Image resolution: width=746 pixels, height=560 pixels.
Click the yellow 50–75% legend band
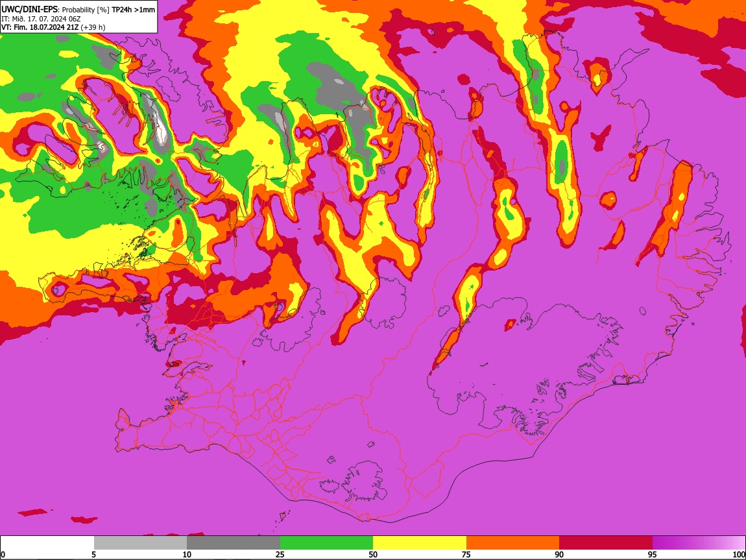tap(420, 543)
